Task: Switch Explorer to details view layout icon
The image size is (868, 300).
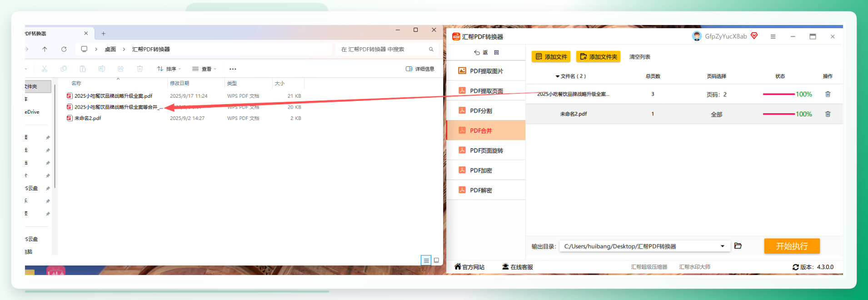Action: point(426,260)
